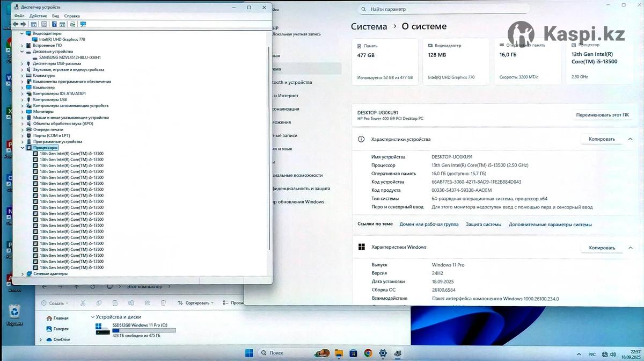Expand the Сетевые адаптеры node
Screen dimensions: 644x361
point(22,273)
